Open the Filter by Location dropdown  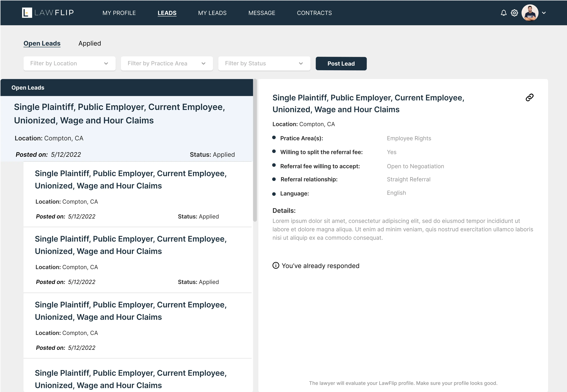pos(69,63)
